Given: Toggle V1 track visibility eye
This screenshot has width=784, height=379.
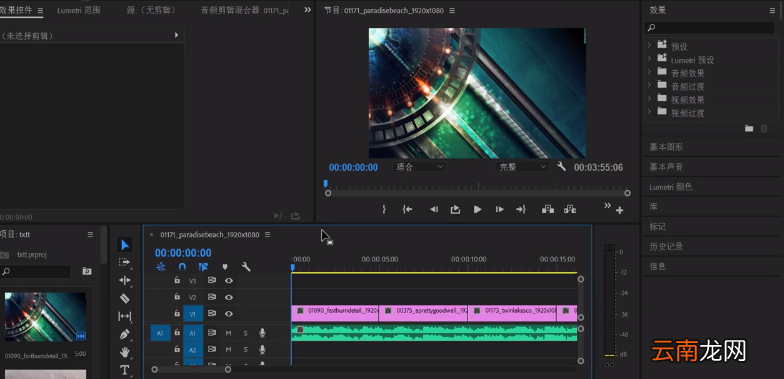Looking at the screenshot, I should [x=228, y=314].
